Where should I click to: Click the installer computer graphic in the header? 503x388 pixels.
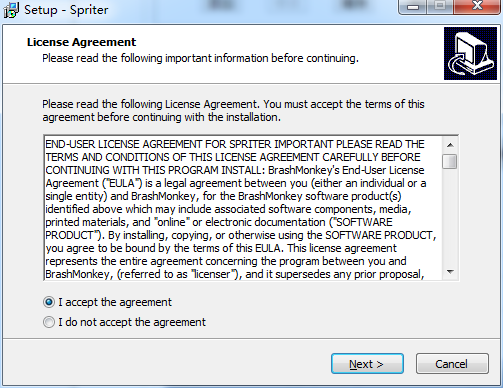(470, 54)
